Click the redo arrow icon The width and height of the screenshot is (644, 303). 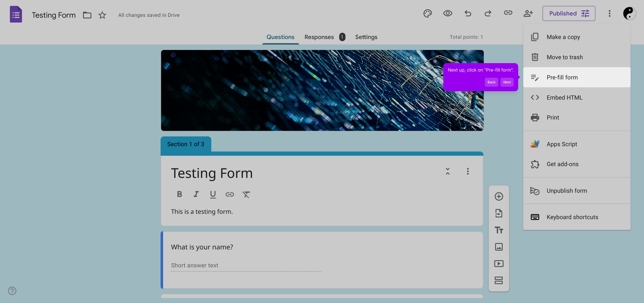tap(488, 13)
